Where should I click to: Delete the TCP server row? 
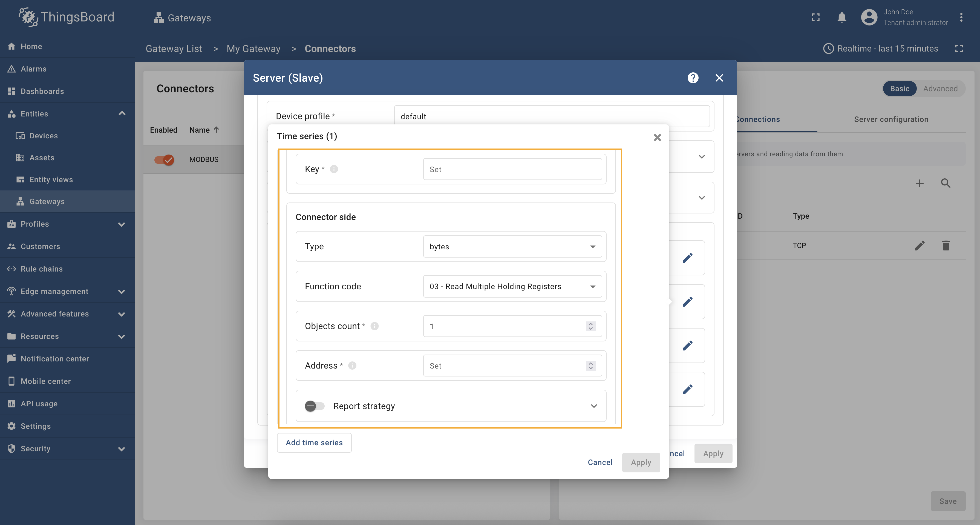(946, 246)
